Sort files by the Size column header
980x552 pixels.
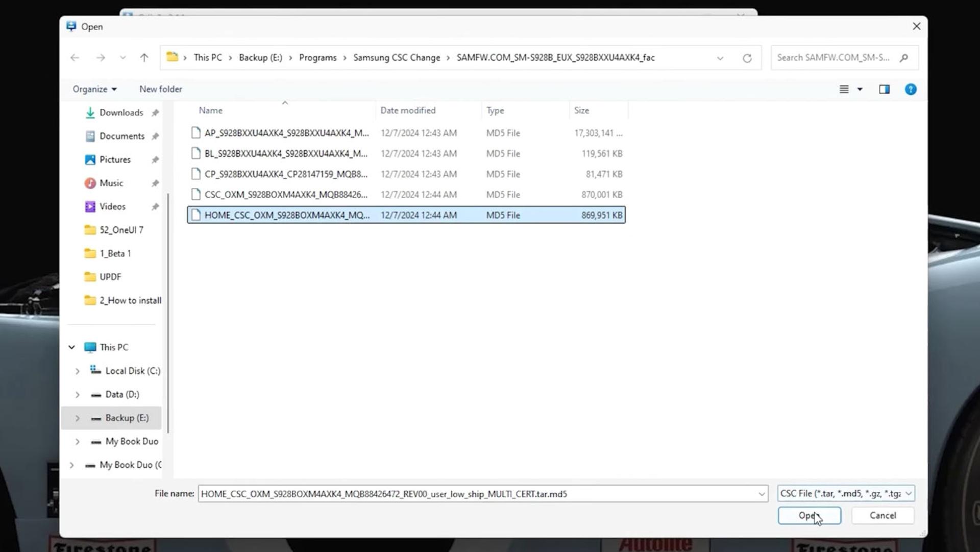(581, 110)
